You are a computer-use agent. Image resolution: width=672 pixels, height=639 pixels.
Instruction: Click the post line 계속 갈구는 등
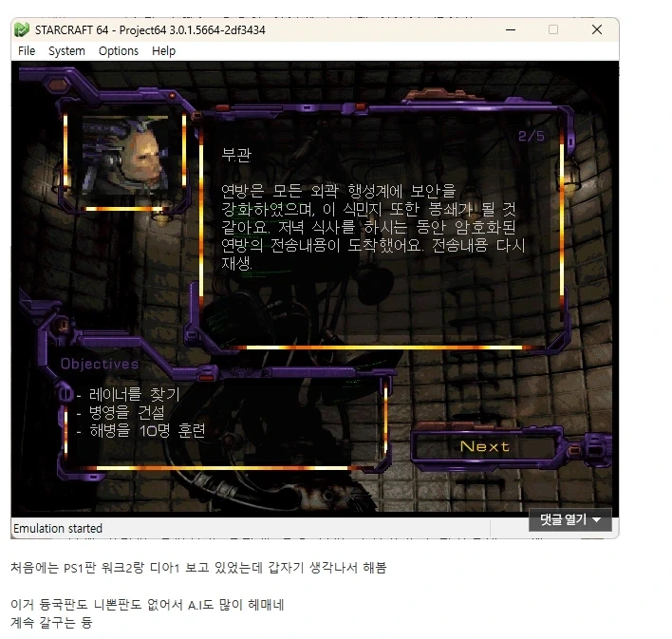(51, 623)
